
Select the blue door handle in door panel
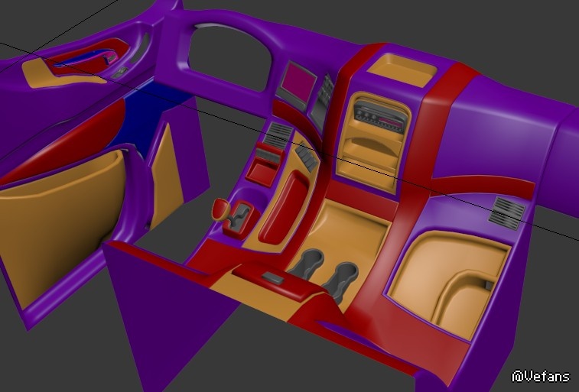pyautogui.click(x=83, y=59)
